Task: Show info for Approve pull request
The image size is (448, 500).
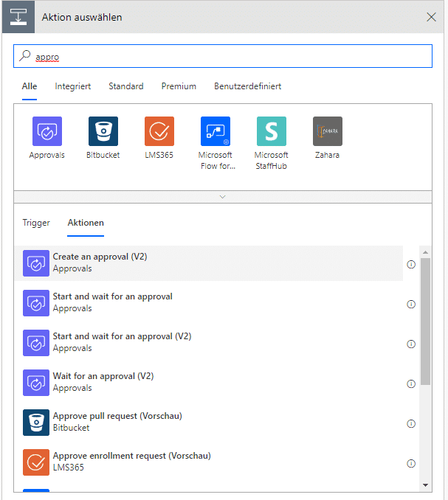Action: tap(411, 423)
